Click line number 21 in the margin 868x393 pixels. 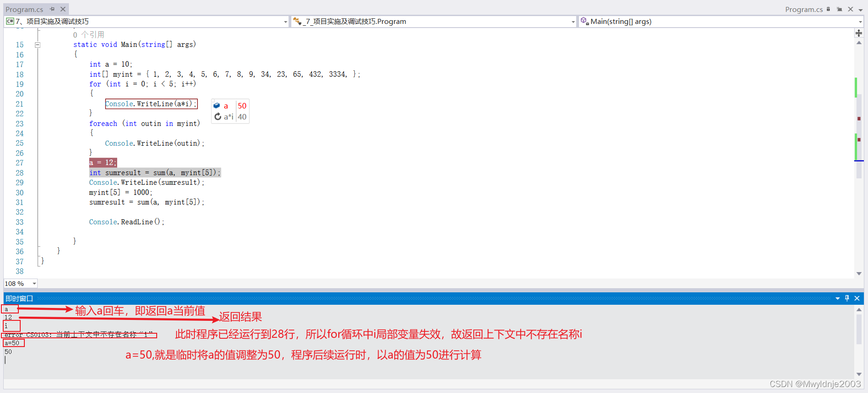pyautogui.click(x=20, y=104)
